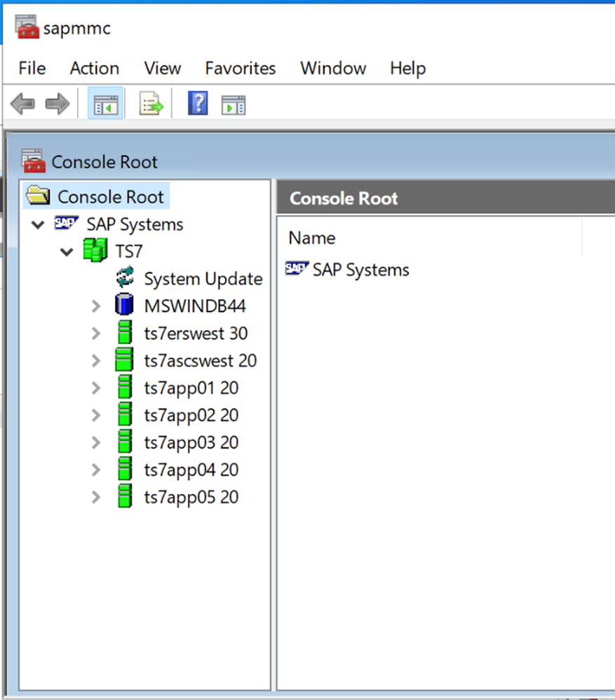
Task: Toggle the Show/Hide Action Pane icon
Action: (x=233, y=105)
